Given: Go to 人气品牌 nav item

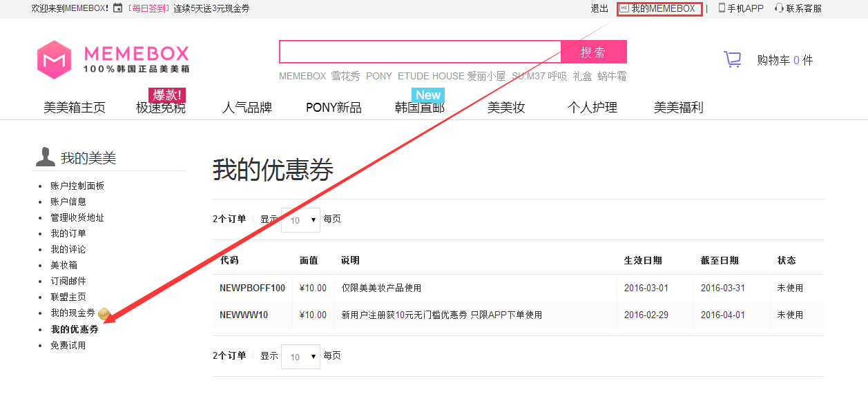Looking at the screenshot, I should [x=247, y=108].
